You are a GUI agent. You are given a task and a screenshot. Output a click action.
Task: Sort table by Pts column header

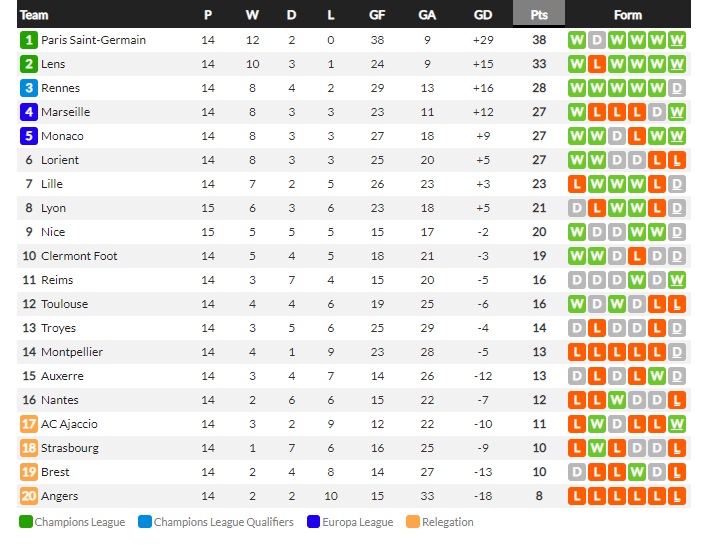[539, 15]
